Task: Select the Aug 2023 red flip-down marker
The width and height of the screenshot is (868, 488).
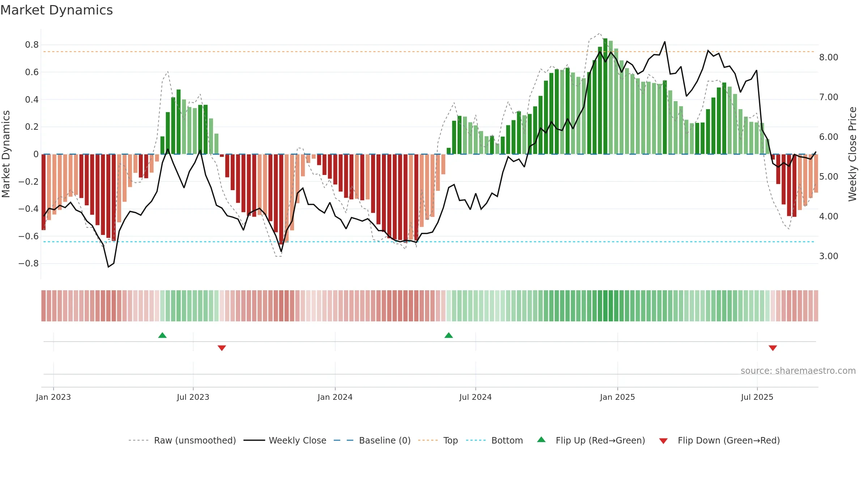Action: tap(222, 348)
